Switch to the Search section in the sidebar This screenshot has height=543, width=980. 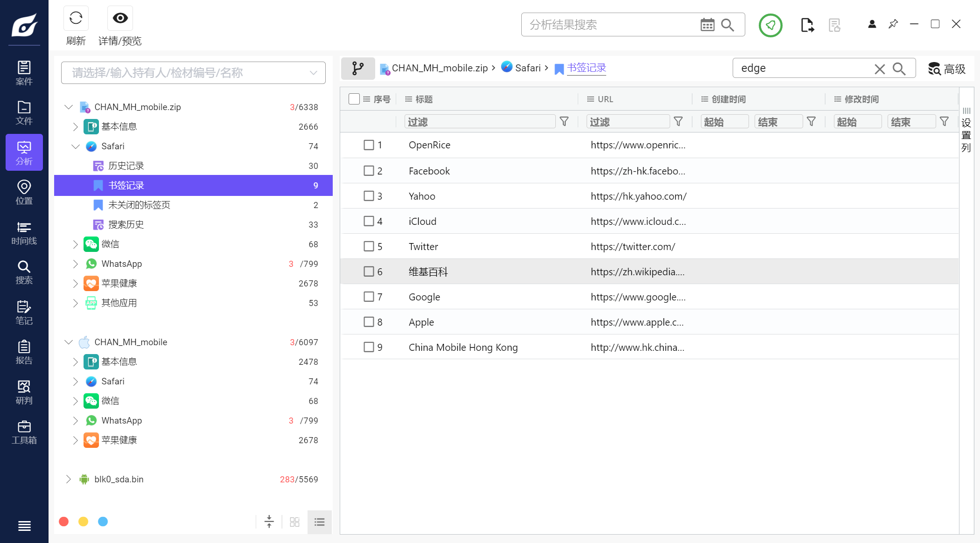24,272
